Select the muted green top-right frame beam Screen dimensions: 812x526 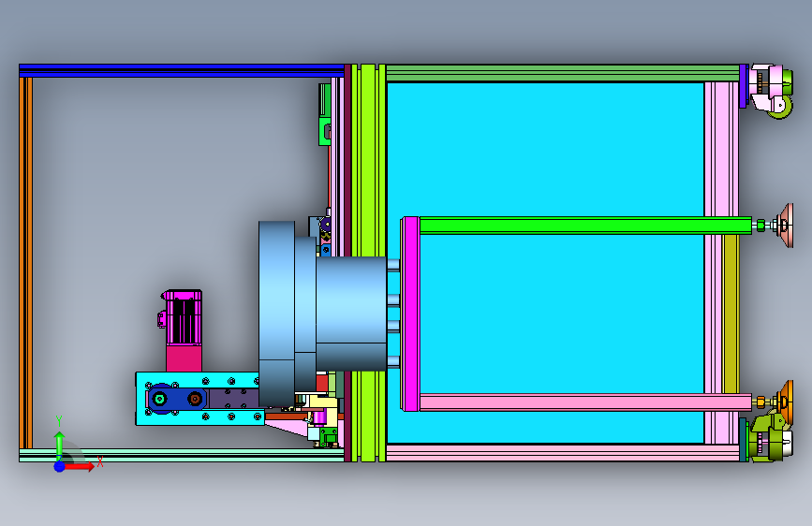(x=563, y=73)
